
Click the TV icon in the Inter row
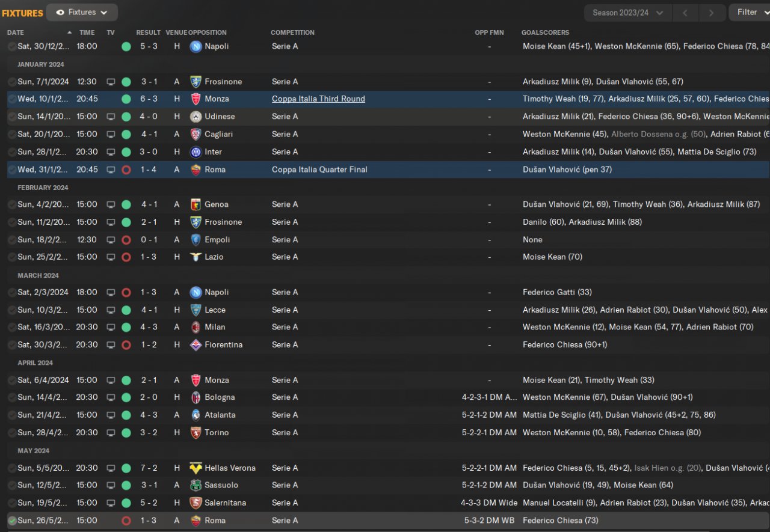pyautogui.click(x=111, y=152)
